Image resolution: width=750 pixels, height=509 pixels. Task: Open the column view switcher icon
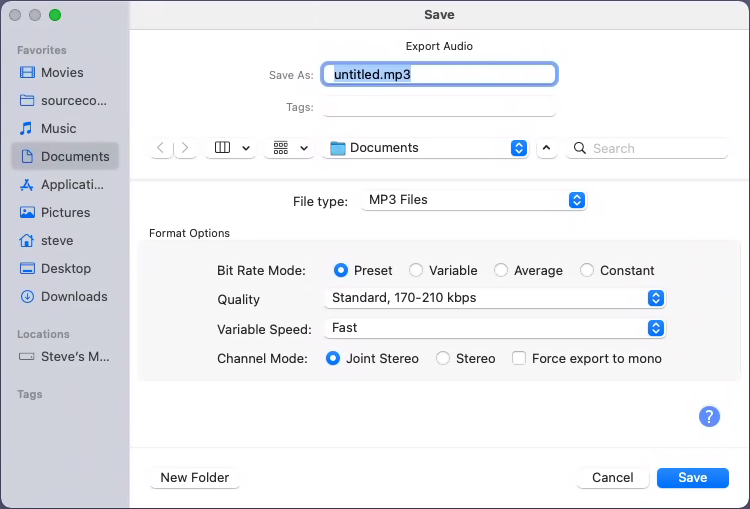coord(231,148)
